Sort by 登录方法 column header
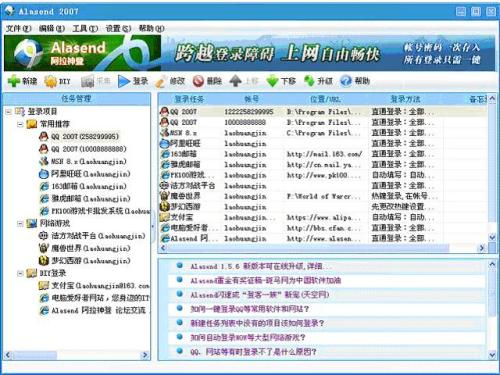Image resolution: width=500 pixels, height=375 pixels. click(405, 99)
